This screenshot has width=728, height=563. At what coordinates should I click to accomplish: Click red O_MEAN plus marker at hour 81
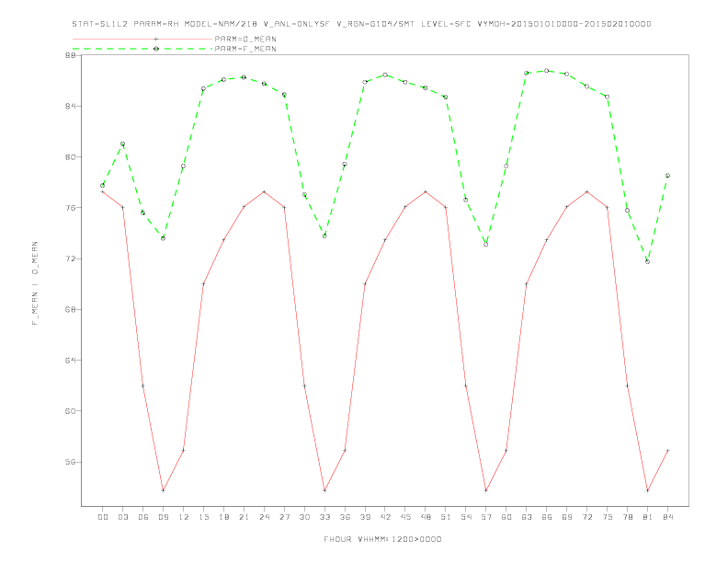[x=648, y=490]
